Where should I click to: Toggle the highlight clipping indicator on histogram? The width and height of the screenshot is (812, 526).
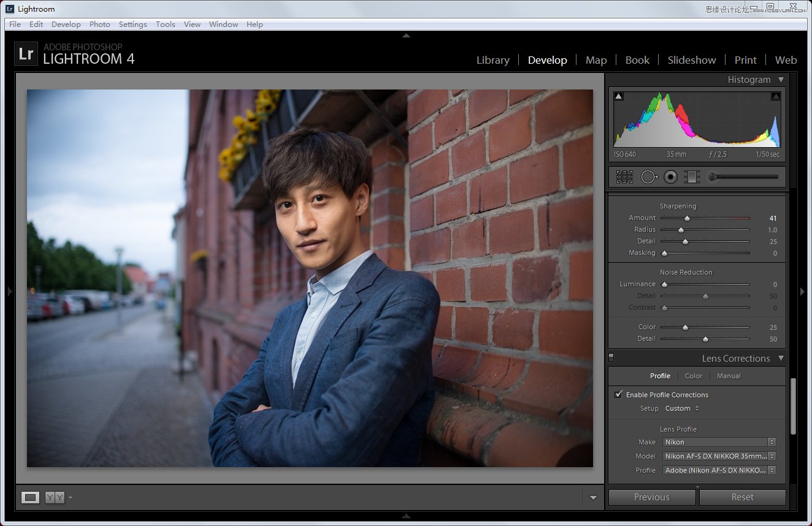[776, 96]
